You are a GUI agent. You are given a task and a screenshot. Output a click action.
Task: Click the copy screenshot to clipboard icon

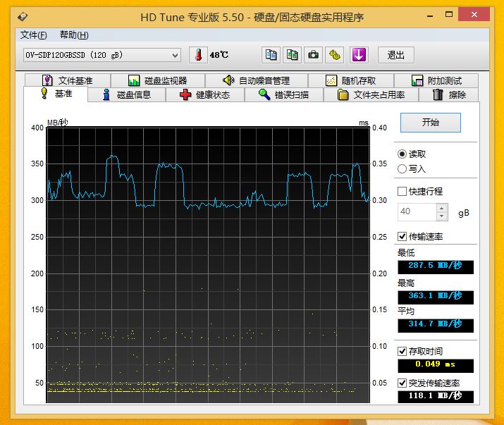292,55
